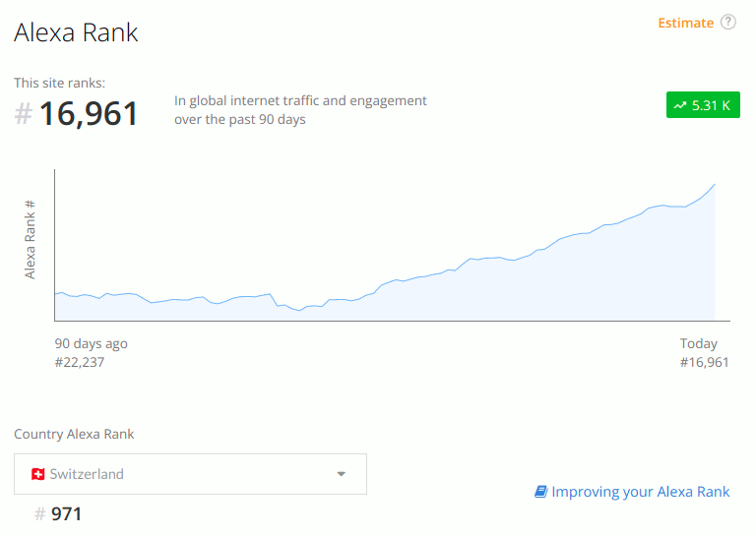Screen dimensions: 756x537
Task: Click the Alexa Rank heading
Action: (76, 32)
